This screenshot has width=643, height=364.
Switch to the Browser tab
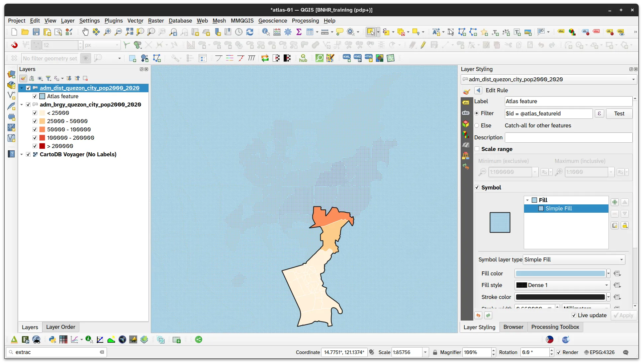pyautogui.click(x=513, y=327)
